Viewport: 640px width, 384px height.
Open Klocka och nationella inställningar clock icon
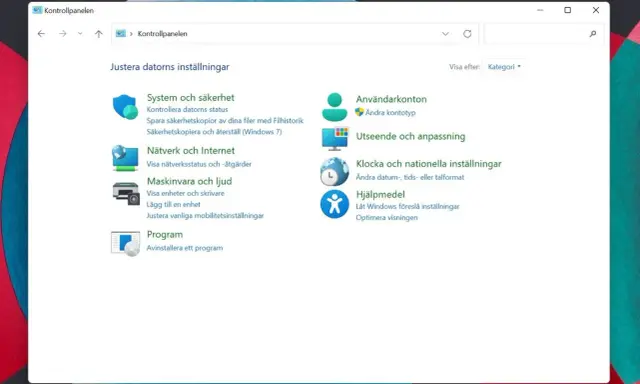(x=334, y=172)
